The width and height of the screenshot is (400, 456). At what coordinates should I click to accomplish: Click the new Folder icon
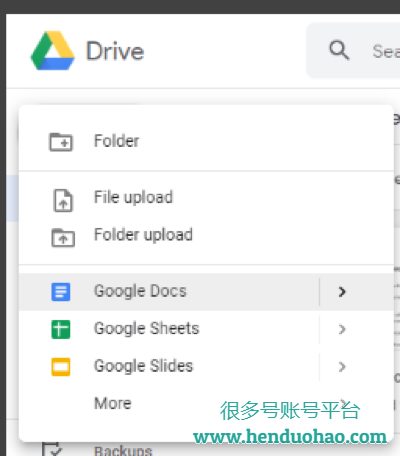pyautogui.click(x=61, y=142)
